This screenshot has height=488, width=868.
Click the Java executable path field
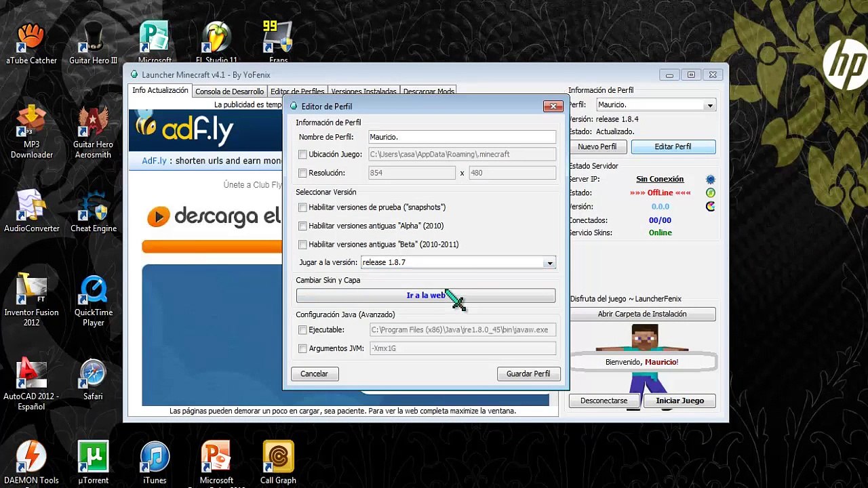point(462,330)
